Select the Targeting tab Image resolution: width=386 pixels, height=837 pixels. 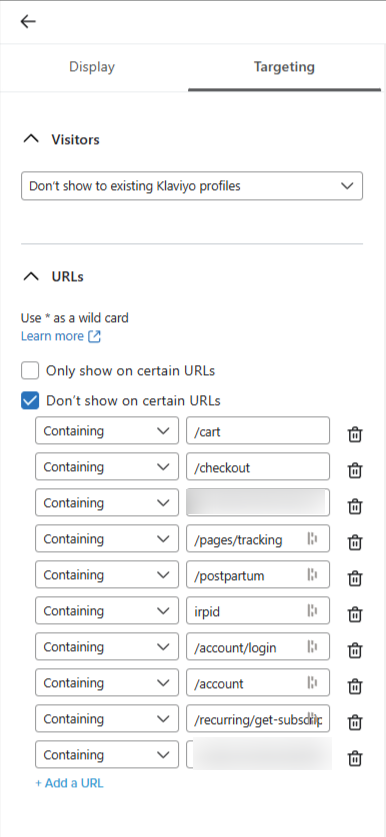(x=284, y=67)
